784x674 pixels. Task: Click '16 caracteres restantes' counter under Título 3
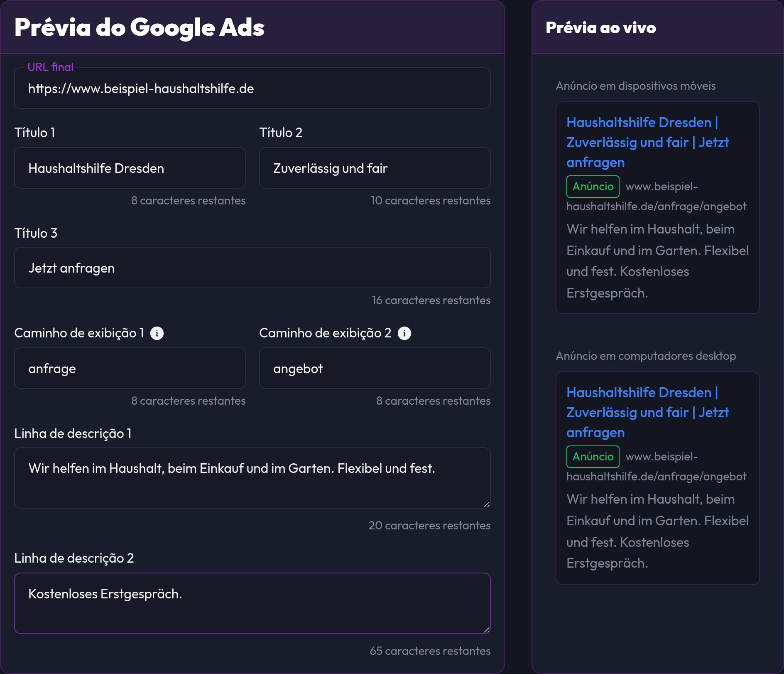click(x=431, y=300)
